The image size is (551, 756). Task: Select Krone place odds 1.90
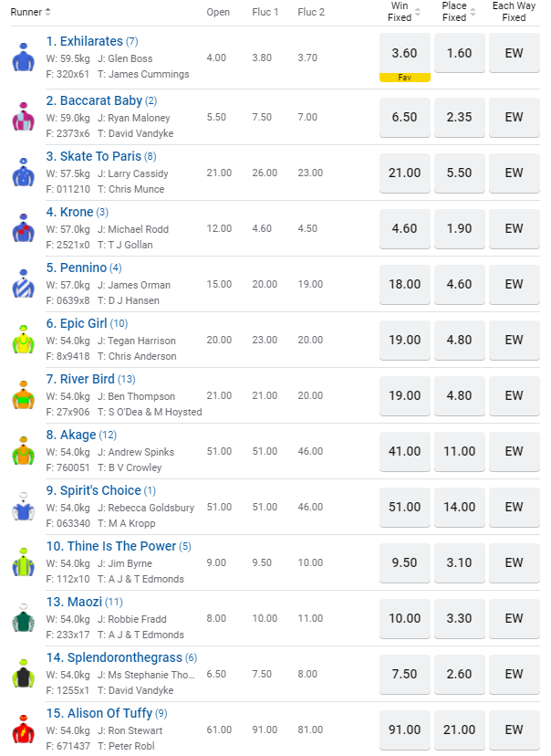459,228
